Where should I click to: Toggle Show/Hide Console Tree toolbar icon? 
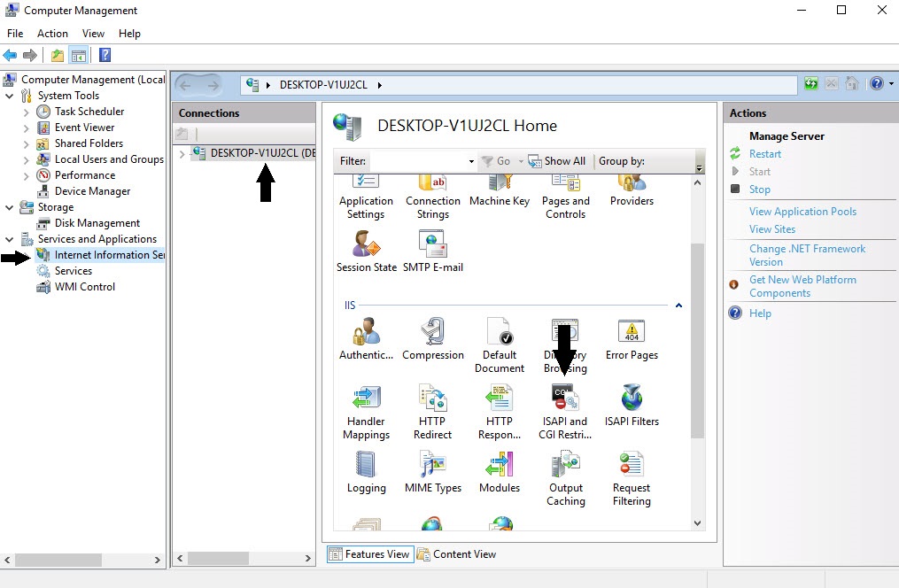point(79,56)
